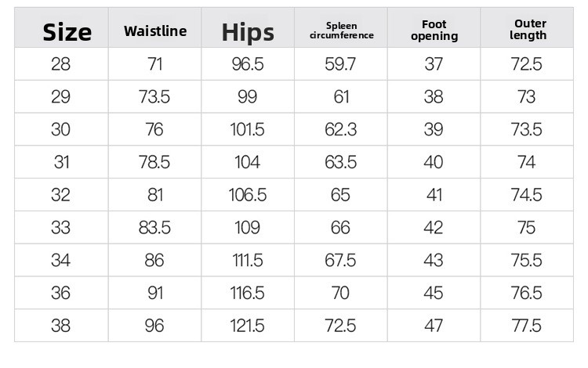Image resolution: width=588 pixels, height=368 pixels.
Task: Select the Hips column header
Action: click(248, 33)
